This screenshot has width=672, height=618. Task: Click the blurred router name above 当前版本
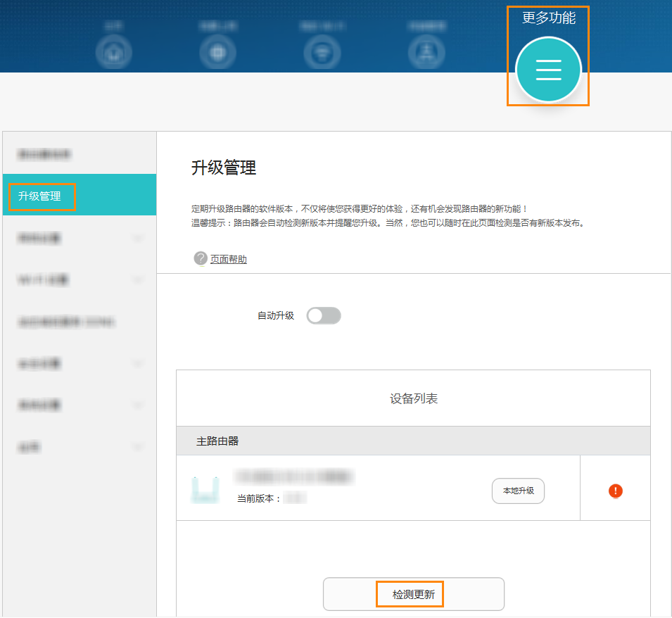[x=294, y=477]
